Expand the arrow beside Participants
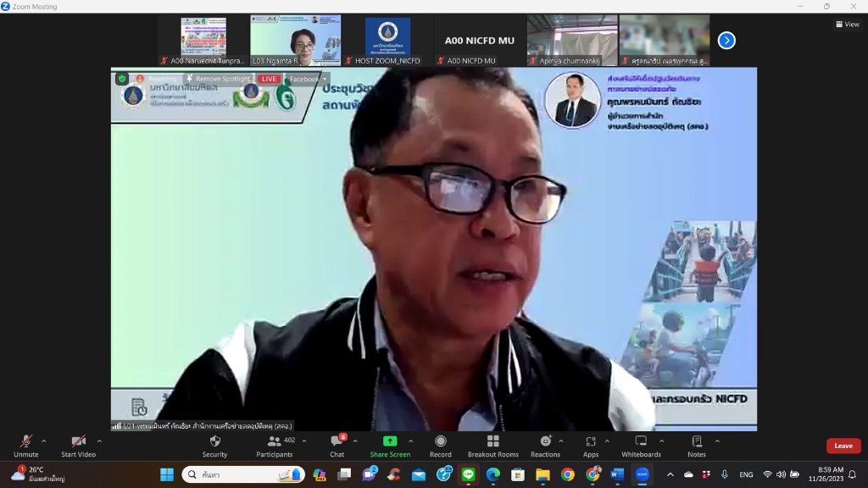 [x=304, y=441]
